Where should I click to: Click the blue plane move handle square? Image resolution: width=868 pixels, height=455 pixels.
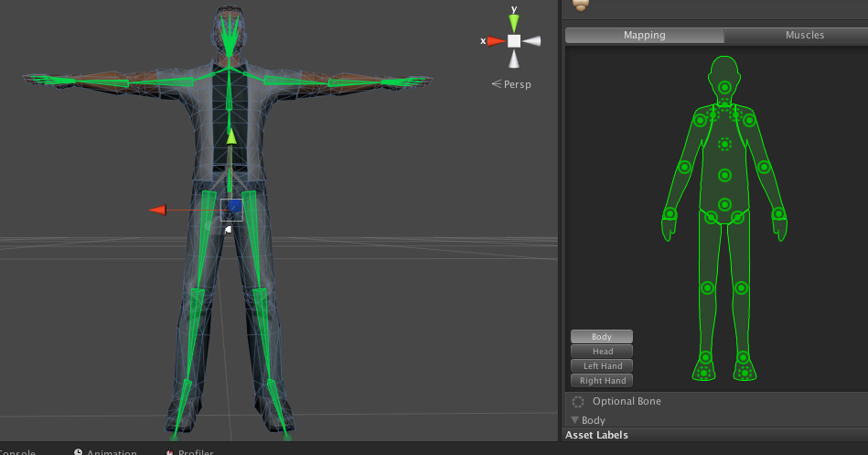click(x=232, y=208)
